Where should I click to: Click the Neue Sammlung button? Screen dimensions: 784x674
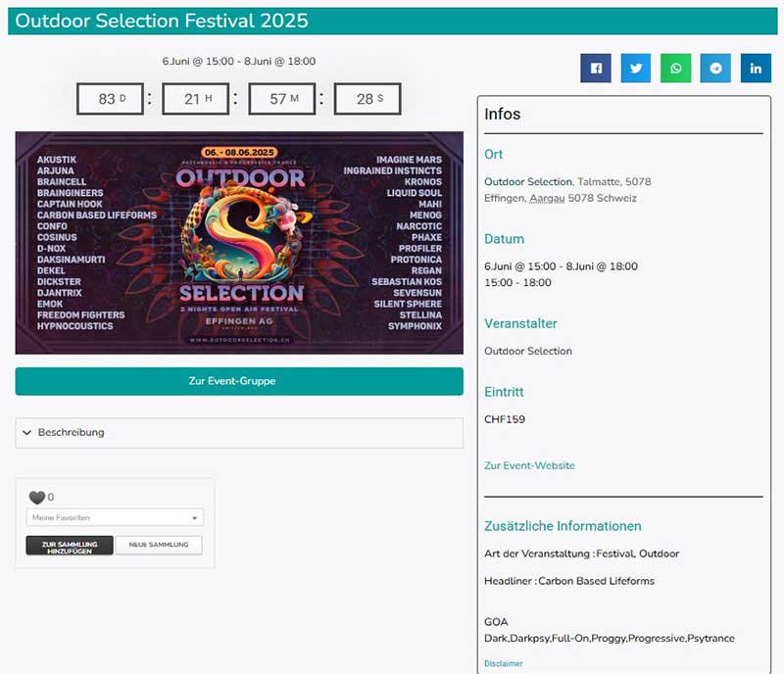pyautogui.click(x=159, y=546)
